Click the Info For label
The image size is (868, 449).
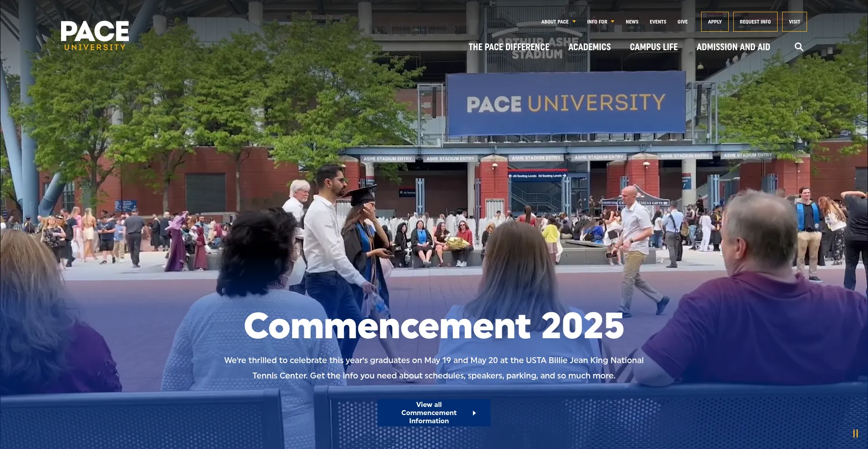(597, 22)
